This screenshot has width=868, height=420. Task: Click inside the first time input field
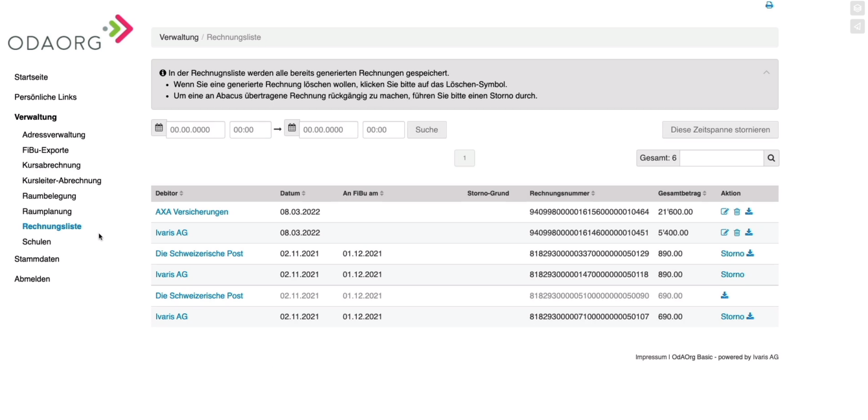250,129
